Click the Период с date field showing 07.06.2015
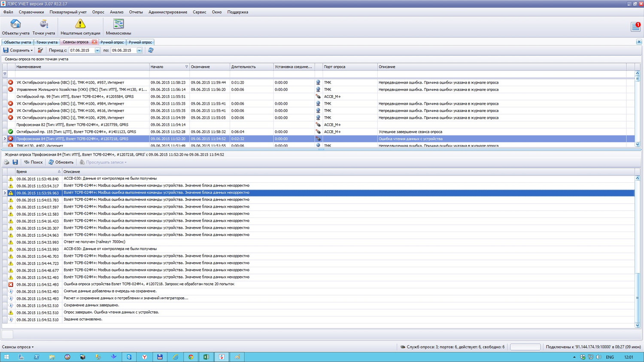 coord(82,50)
